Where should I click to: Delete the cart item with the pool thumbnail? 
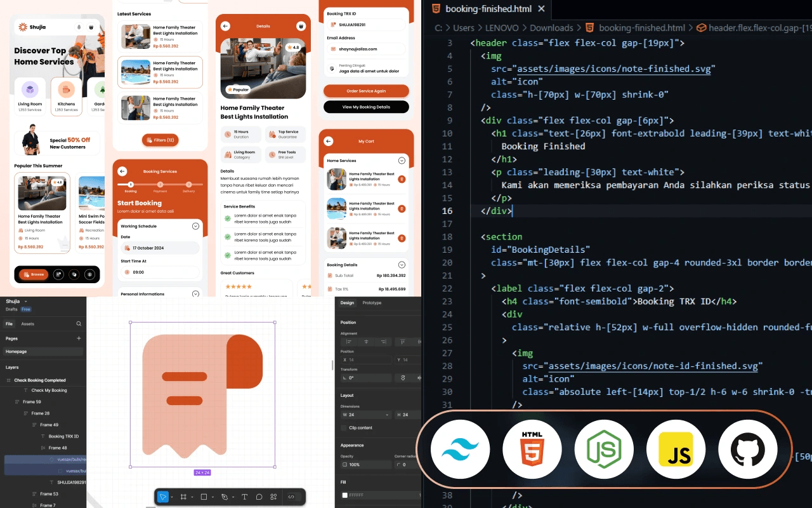point(402,209)
